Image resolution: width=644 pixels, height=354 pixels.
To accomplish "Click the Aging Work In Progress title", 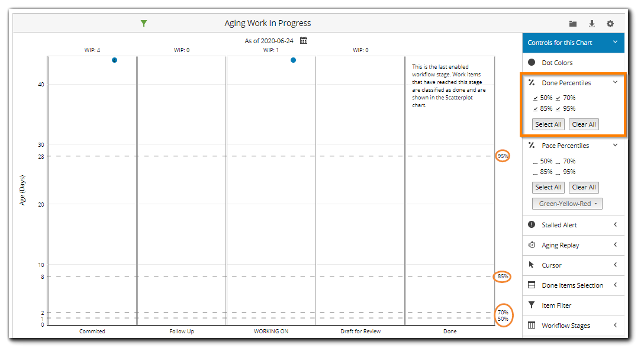I will click(268, 24).
